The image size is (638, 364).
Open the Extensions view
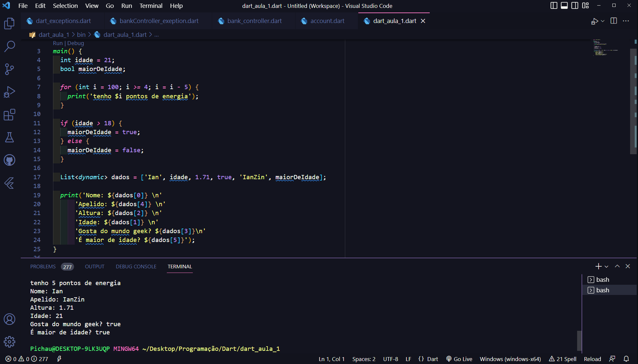(10, 114)
